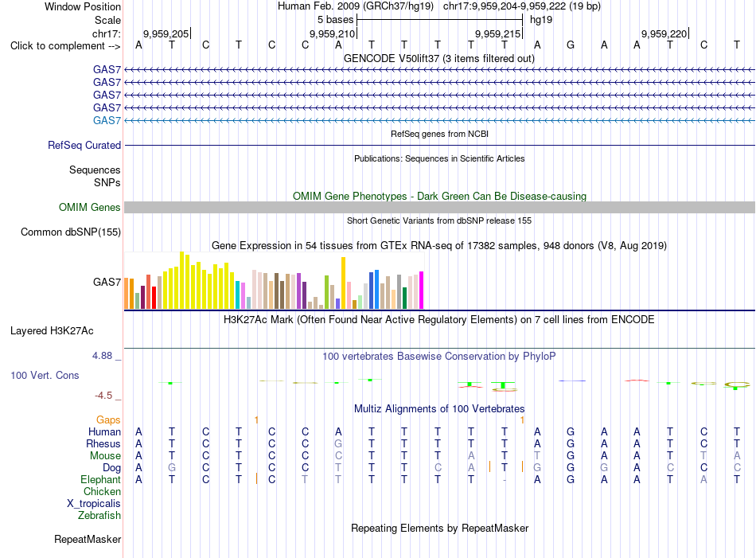Screen dimensions: 756x558
Task: Click the GENCODE V50lift37 track title
Action: pos(438,58)
